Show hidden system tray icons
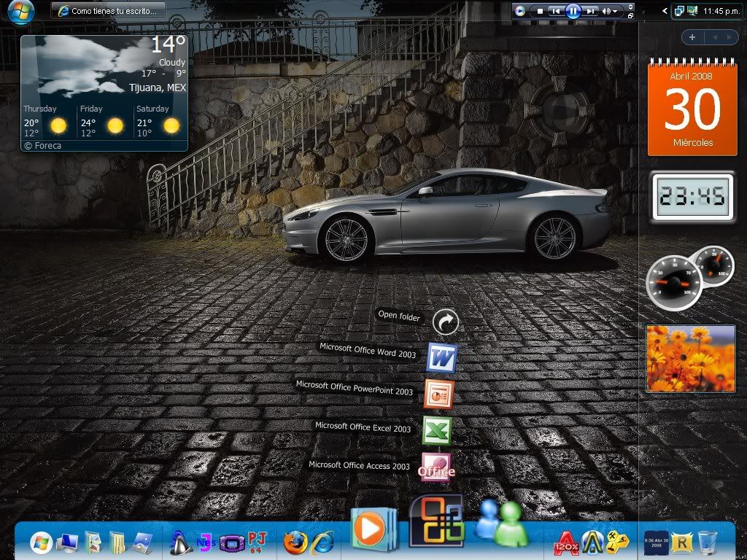747x560 pixels. click(x=665, y=10)
